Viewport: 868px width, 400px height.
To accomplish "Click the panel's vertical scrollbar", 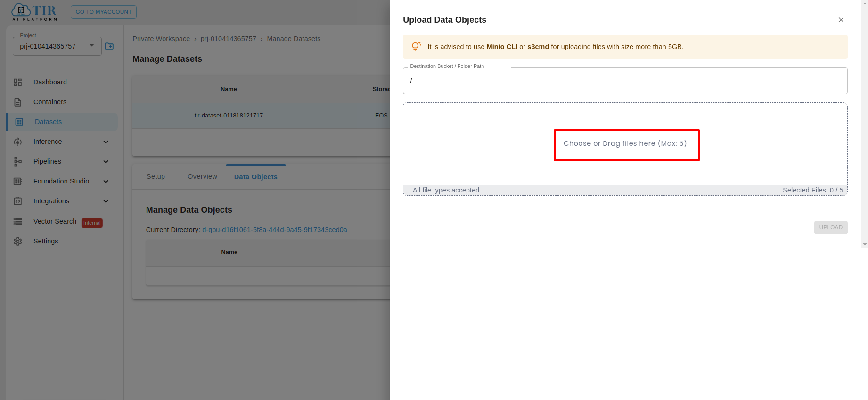I will click(865, 124).
